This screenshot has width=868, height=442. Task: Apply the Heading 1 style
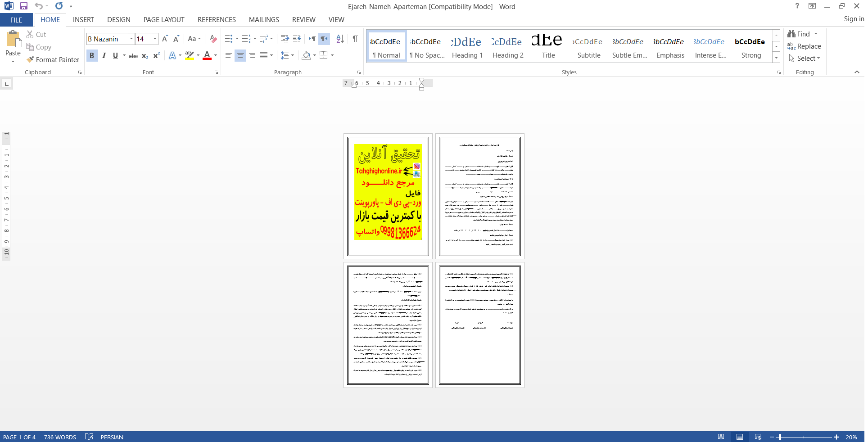tap(467, 46)
